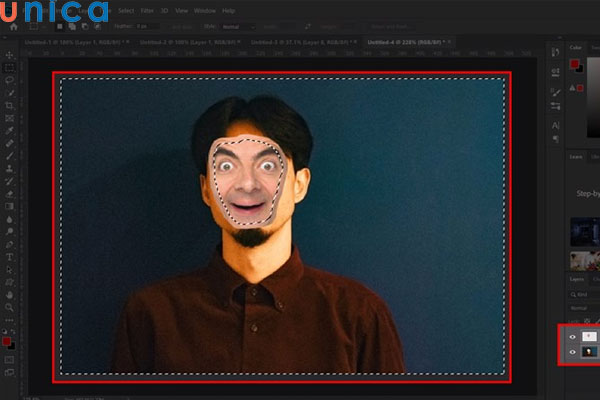600x400 pixels.
Task: Open the History panel icon
Action: 555,52
